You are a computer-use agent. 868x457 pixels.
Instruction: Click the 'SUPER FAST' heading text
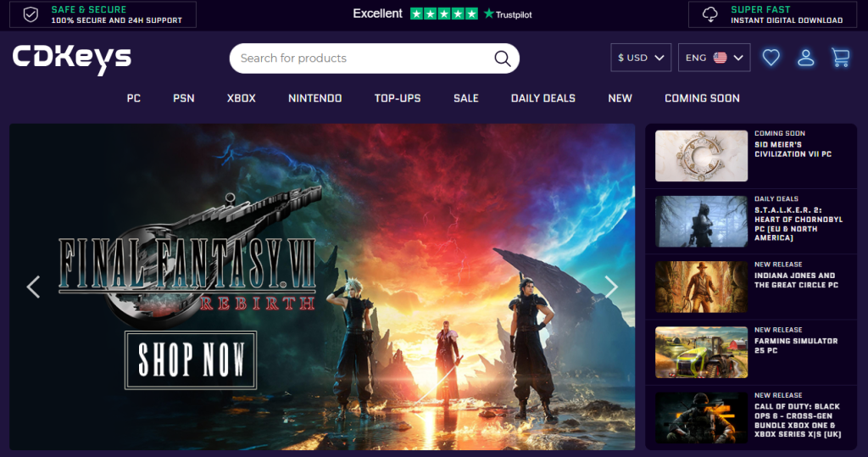point(760,9)
